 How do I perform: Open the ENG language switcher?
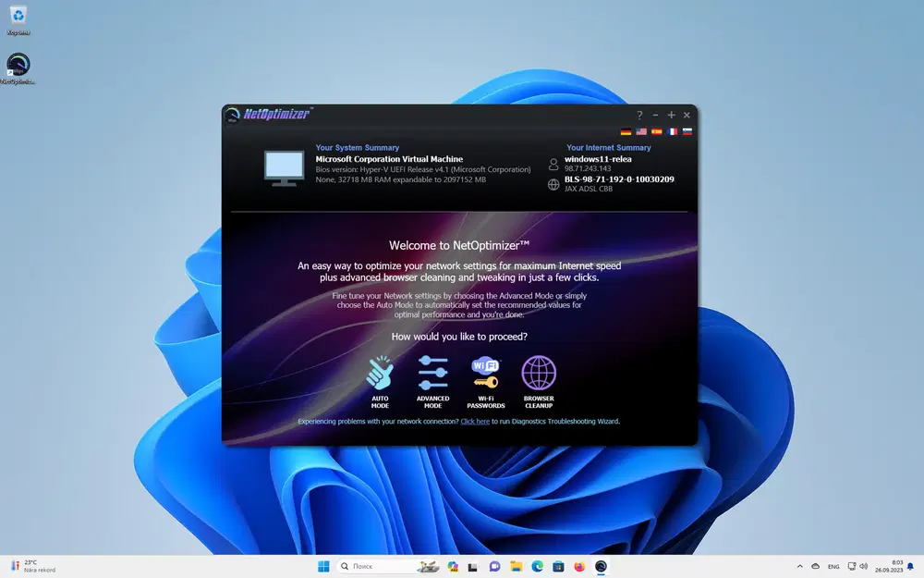pos(833,567)
